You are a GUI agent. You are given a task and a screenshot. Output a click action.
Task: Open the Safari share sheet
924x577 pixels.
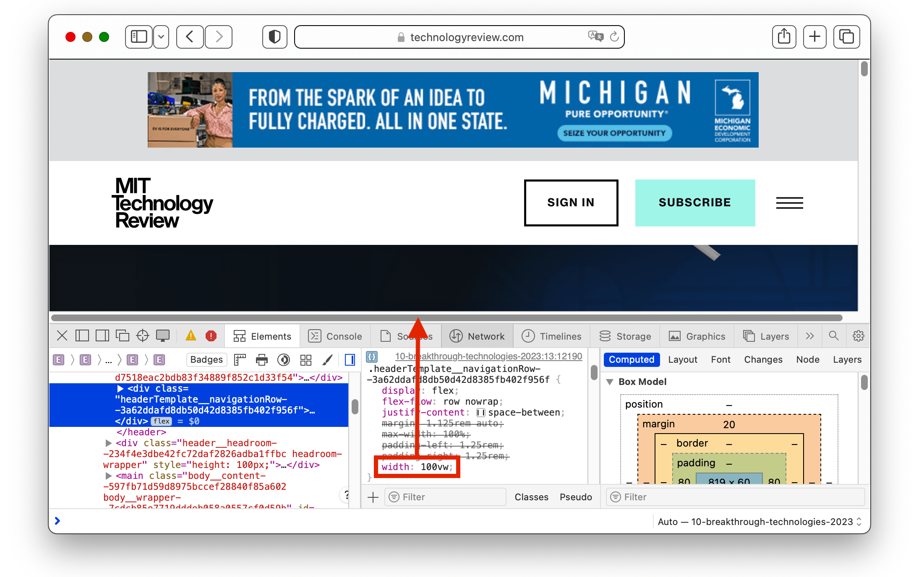point(784,36)
